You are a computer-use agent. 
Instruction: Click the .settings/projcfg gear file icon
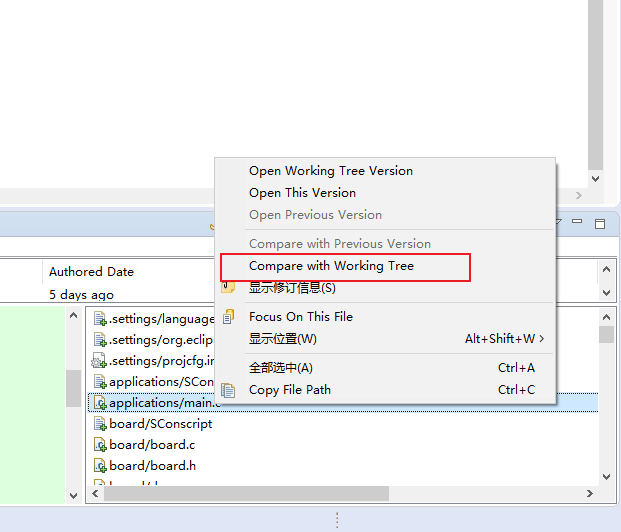point(99,360)
